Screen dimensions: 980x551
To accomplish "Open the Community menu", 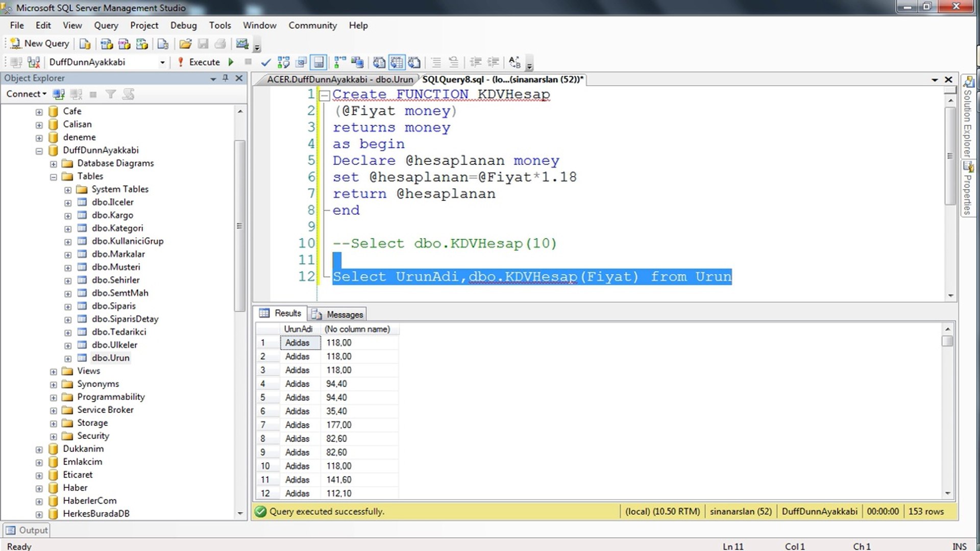I will pyautogui.click(x=312, y=26).
